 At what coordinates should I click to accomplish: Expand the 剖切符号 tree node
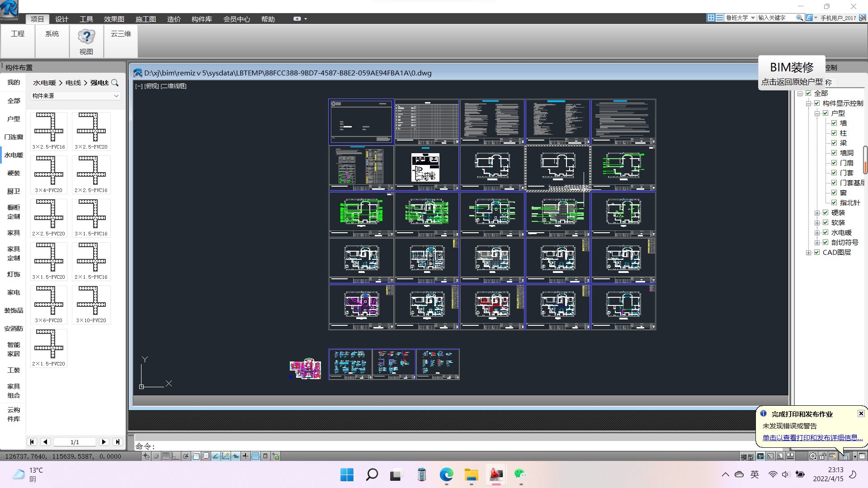pyautogui.click(x=817, y=243)
